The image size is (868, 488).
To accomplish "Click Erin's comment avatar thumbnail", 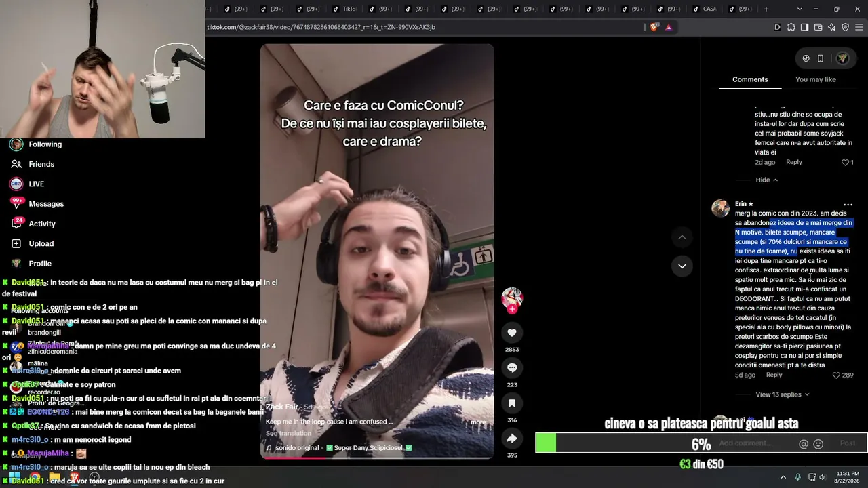I will 720,208.
